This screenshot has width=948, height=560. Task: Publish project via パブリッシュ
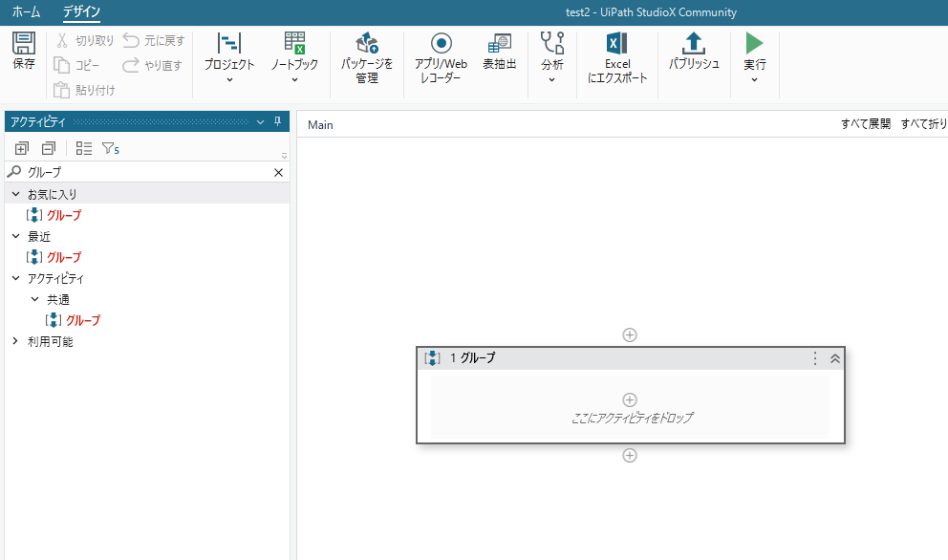point(694,52)
